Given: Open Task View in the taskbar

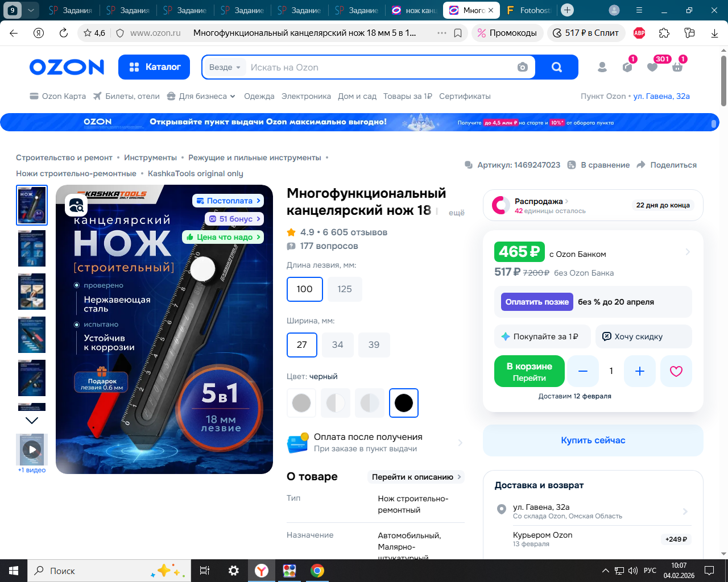Looking at the screenshot, I should 205,571.
